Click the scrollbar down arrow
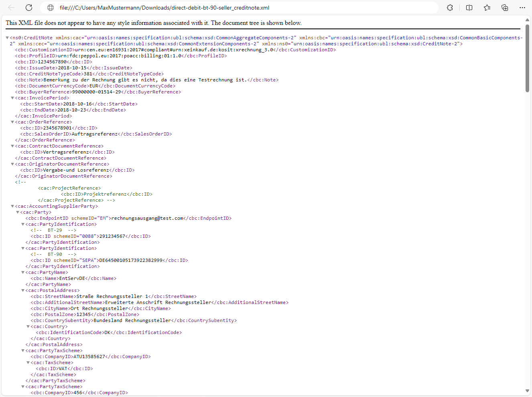Image resolution: width=532 pixels, height=397 pixels. click(x=527, y=391)
